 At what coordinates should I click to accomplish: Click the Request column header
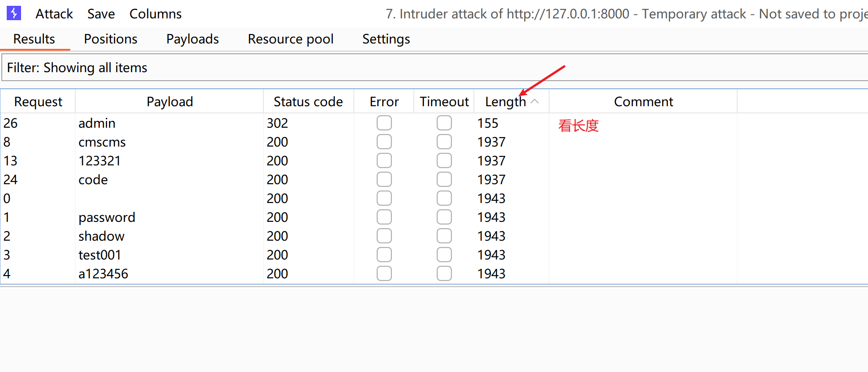[x=38, y=102]
